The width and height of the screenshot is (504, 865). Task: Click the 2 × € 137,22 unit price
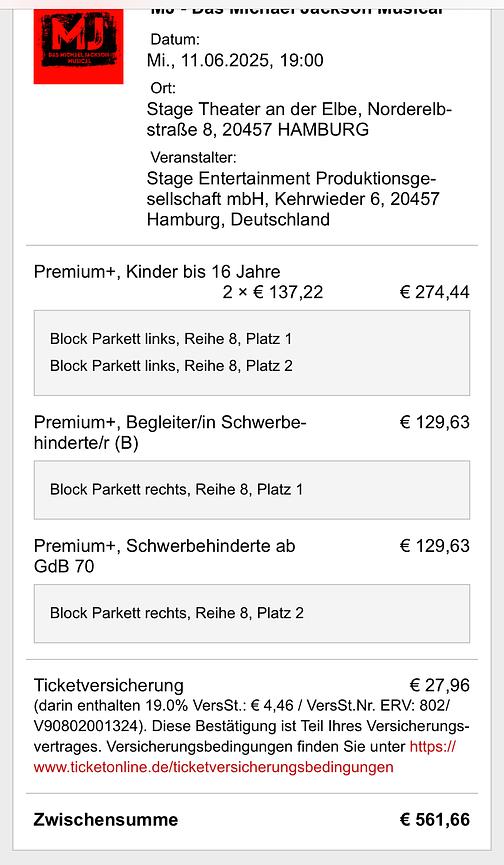coord(273,292)
